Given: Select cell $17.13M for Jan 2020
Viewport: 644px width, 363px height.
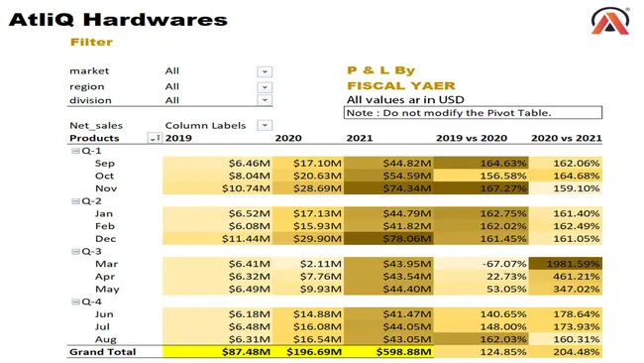Looking at the screenshot, I should point(308,214).
